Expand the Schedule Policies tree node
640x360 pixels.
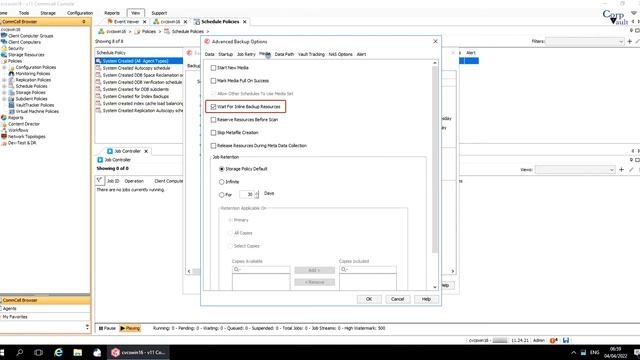pyautogui.click(x=4, y=86)
